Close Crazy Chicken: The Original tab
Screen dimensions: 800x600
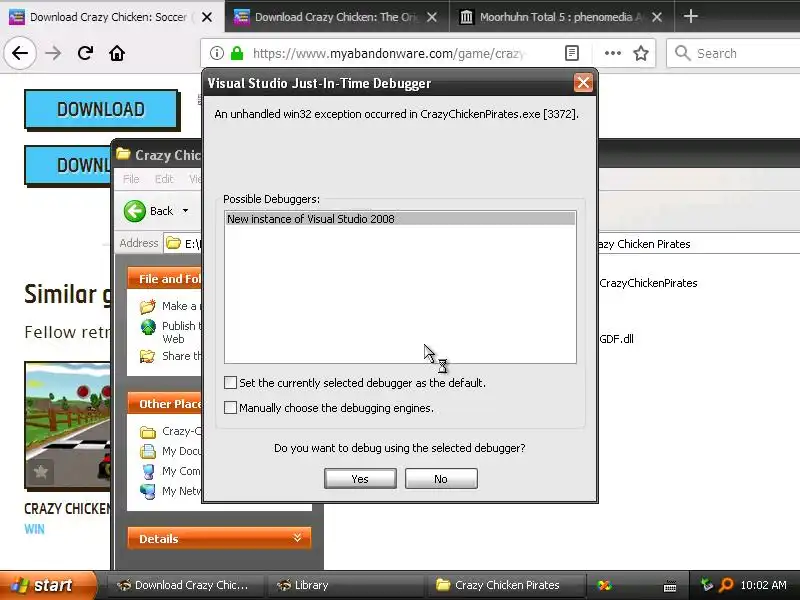pyautogui.click(x=432, y=17)
